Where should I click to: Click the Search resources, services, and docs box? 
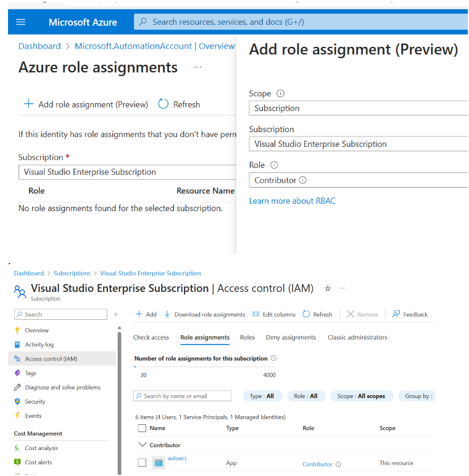coord(301,22)
